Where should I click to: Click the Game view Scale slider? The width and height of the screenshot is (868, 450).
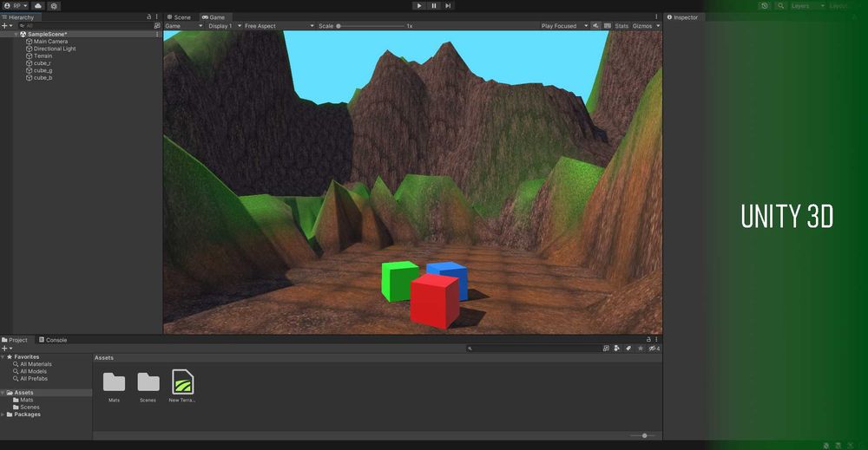tap(371, 26)
